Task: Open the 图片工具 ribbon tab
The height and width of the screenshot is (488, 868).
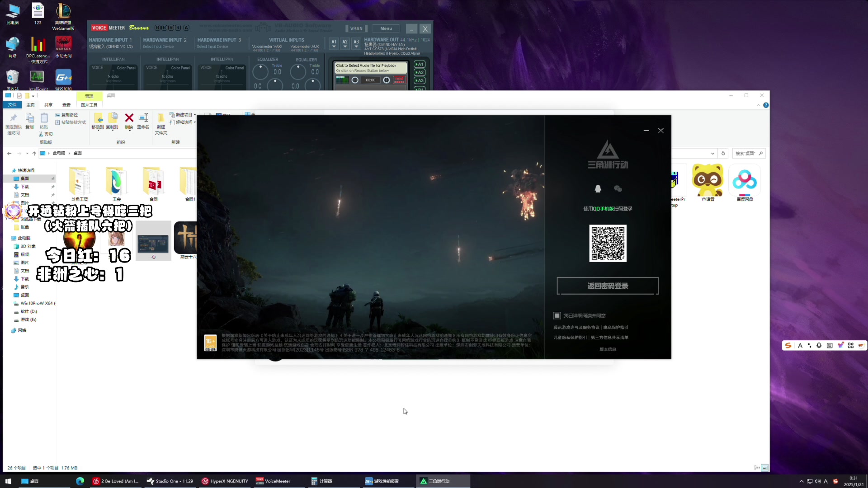Action: coord(89,105)
